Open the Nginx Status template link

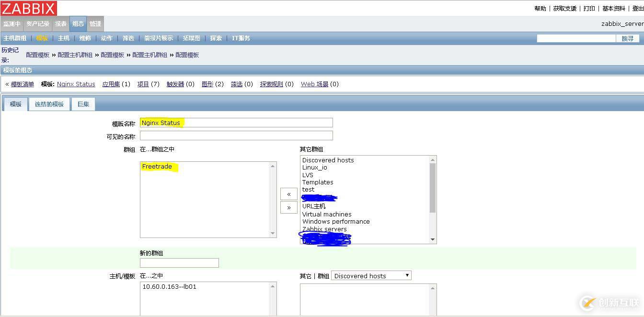(76, 84)
